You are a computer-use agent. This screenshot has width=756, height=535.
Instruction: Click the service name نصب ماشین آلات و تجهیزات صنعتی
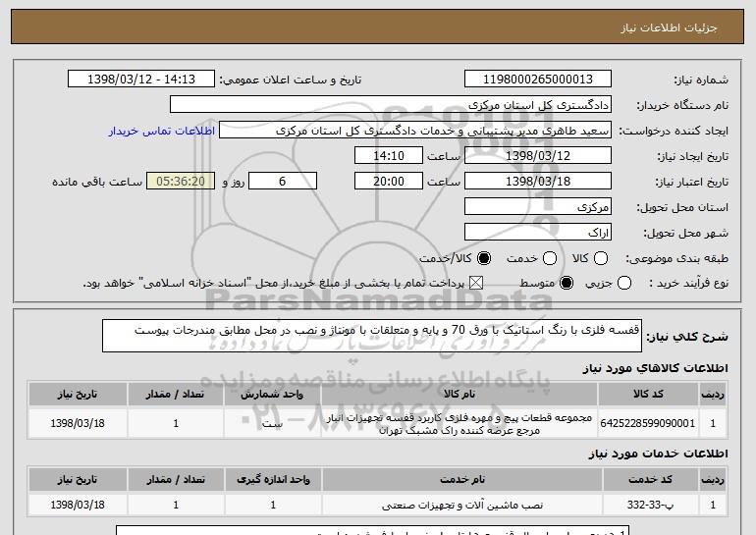pos(461,505)
